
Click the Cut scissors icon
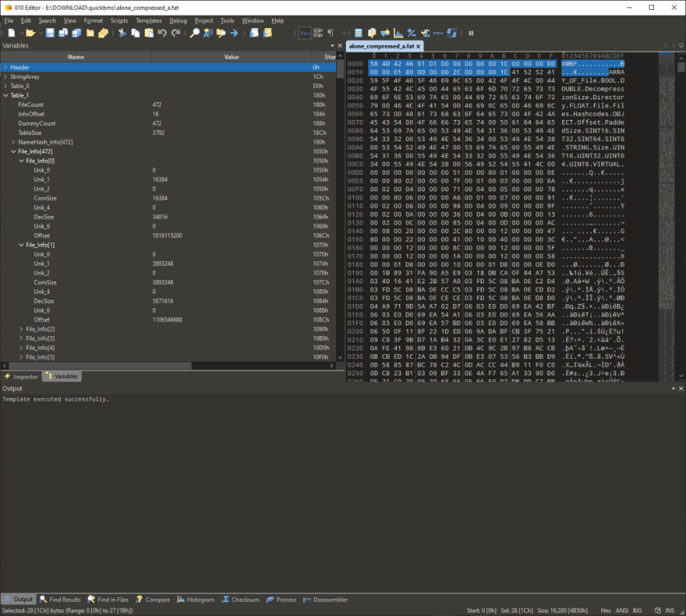click(122, 33)
